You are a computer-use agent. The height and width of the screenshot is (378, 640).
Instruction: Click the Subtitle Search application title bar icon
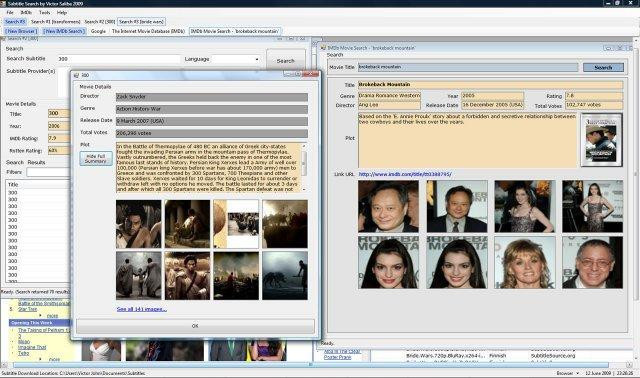point(3,3)
